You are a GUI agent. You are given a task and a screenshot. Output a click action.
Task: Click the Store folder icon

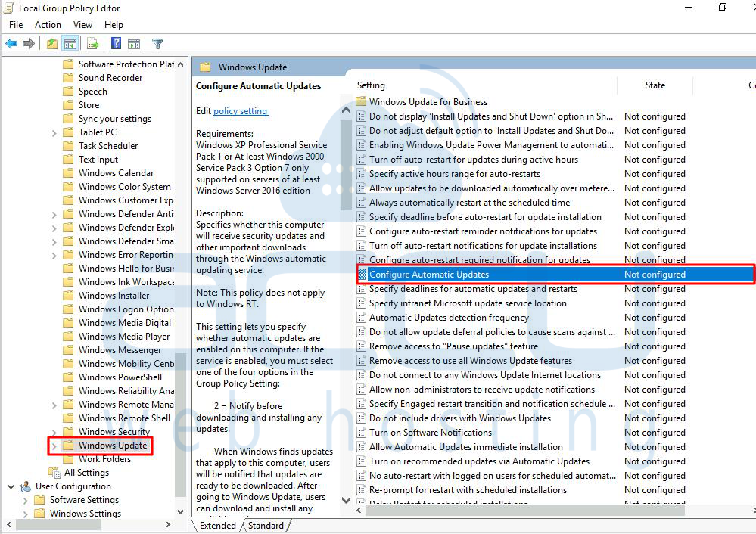[68, 104]
